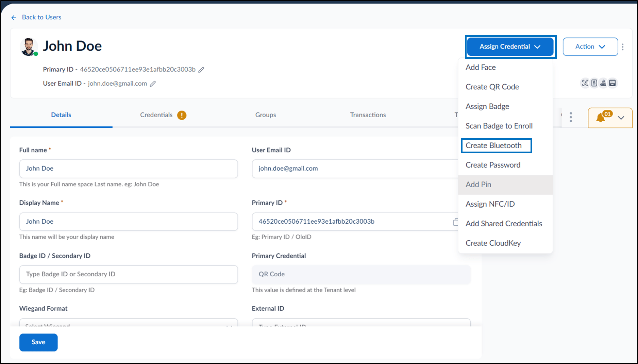
Task: Choose Create QR Code option
Action: (505, 87)
